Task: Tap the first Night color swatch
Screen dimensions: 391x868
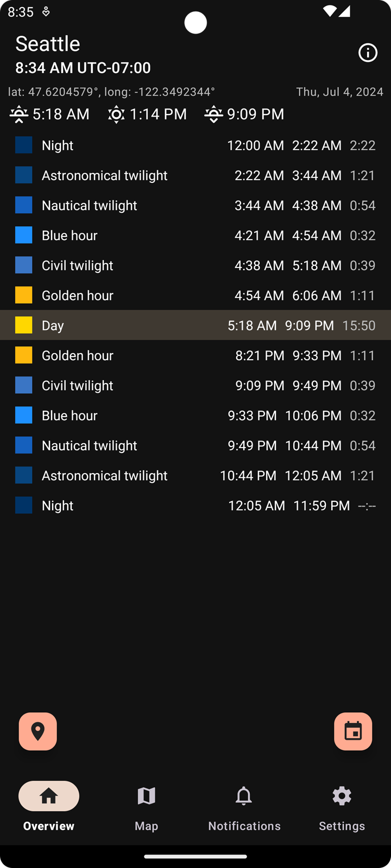Action: [24, 145]
